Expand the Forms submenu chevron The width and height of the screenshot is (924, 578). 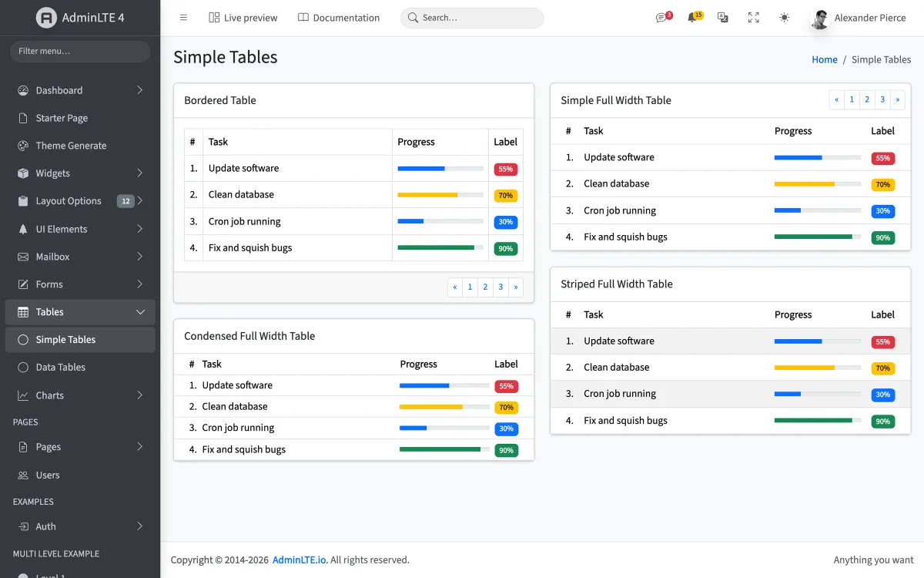click(140, 284)
